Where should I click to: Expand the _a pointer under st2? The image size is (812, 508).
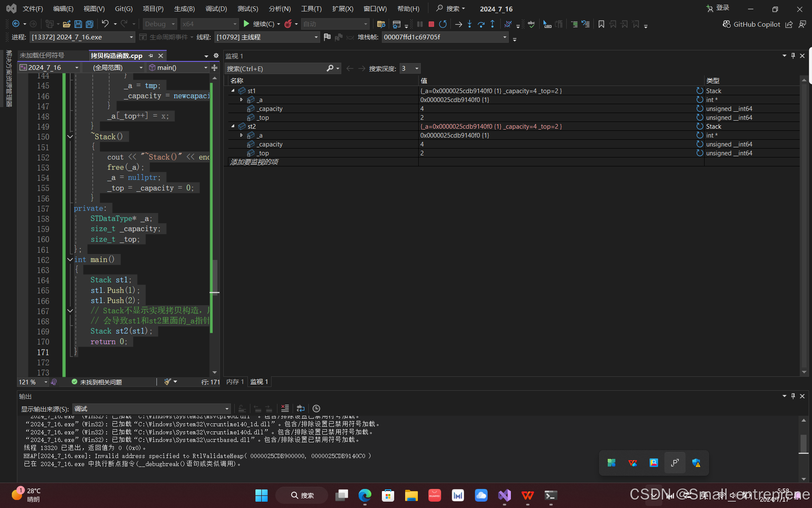(241, 135)
